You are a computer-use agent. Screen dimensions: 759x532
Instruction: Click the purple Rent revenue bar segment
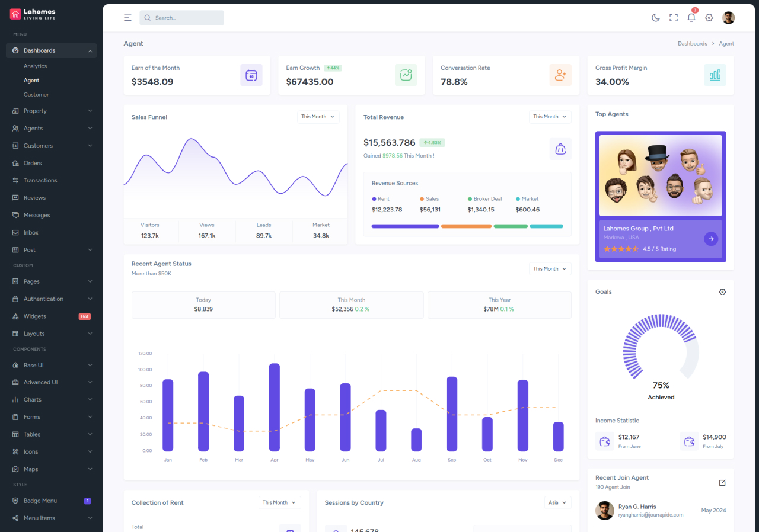point(405,226)
